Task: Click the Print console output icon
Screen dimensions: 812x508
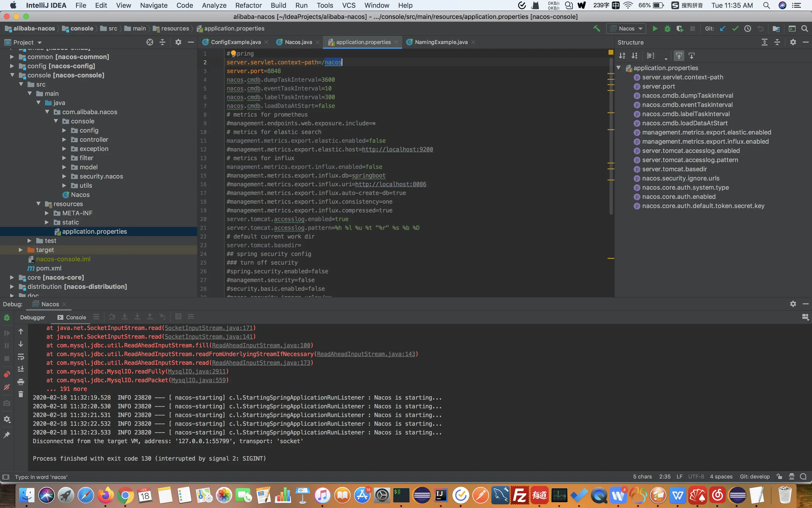Action: point(21,382)
